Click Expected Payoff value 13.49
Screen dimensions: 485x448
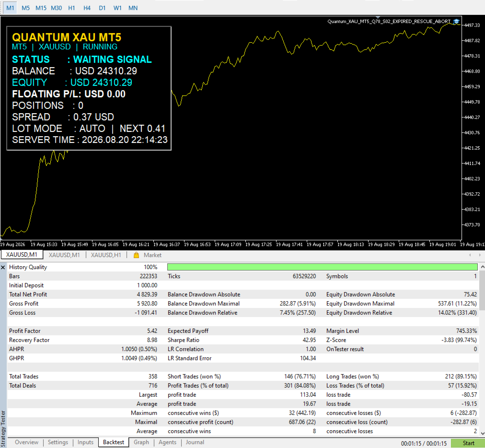pos(309,331)
